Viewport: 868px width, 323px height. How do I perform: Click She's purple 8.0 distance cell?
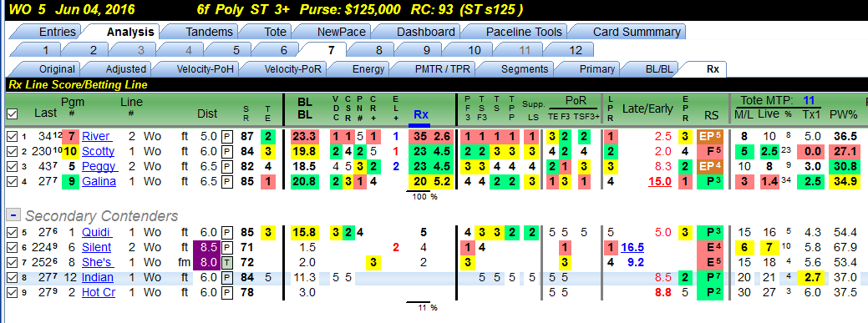[206, 262]
